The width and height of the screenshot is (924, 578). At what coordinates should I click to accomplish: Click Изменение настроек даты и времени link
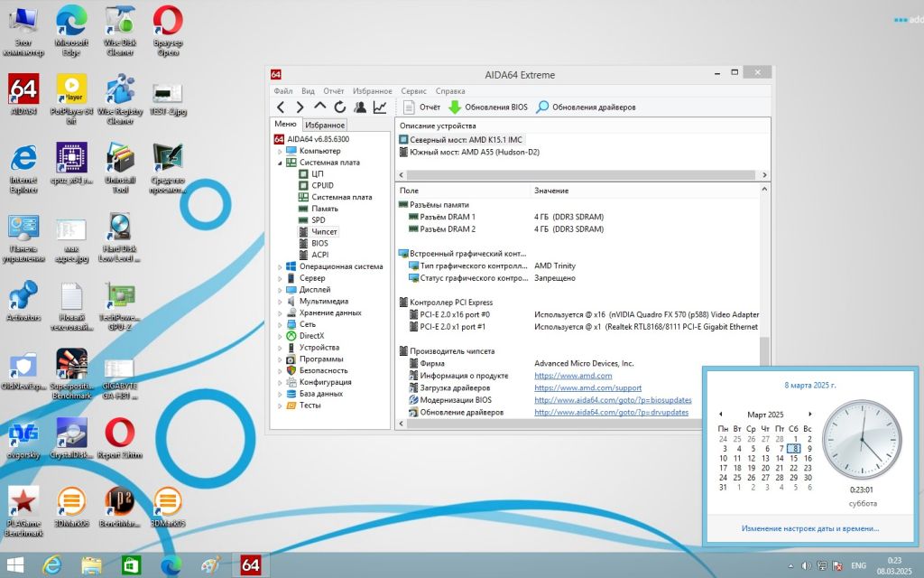point(810,528)
